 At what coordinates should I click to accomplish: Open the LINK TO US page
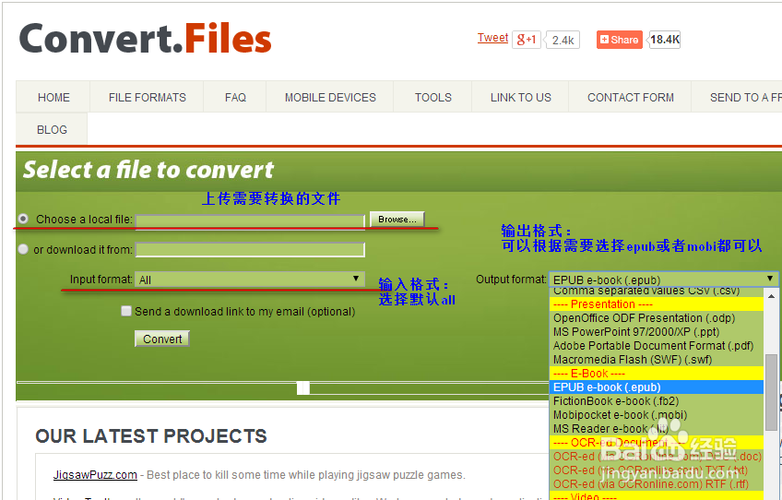[520, 97]
